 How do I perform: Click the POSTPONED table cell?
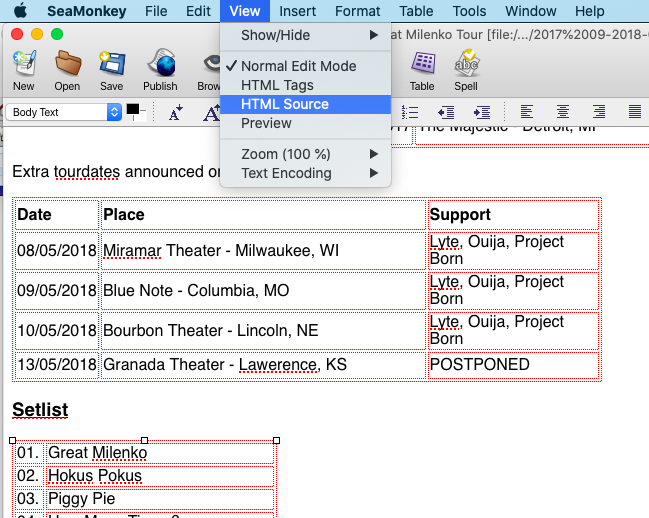[513, 365]
